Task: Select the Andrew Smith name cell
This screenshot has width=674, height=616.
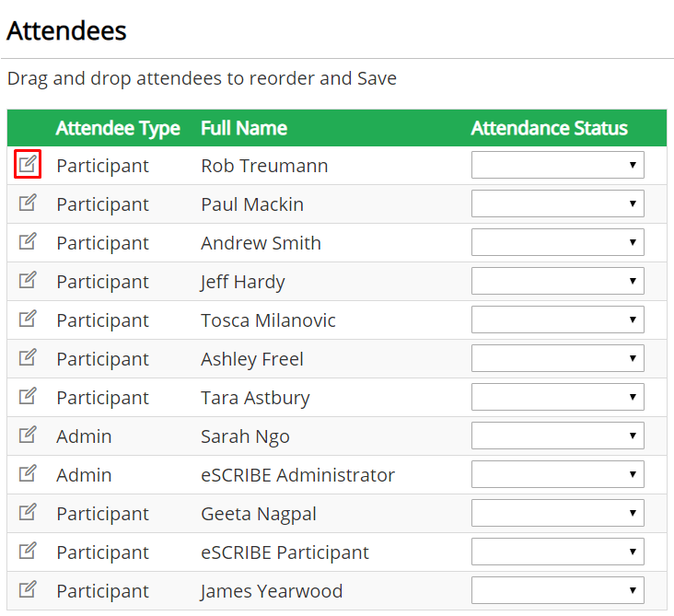Action: pos(261,243)
